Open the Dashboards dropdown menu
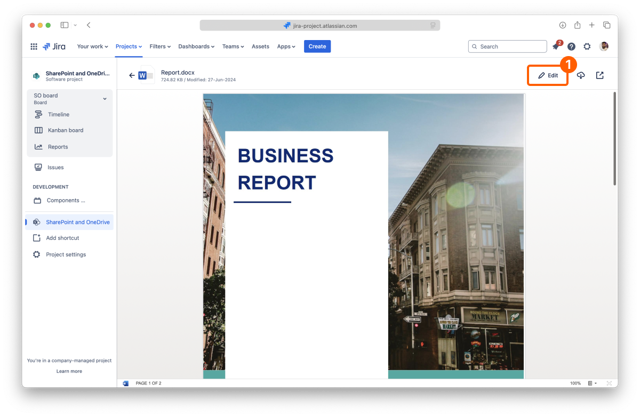 (x=196, y=46)
